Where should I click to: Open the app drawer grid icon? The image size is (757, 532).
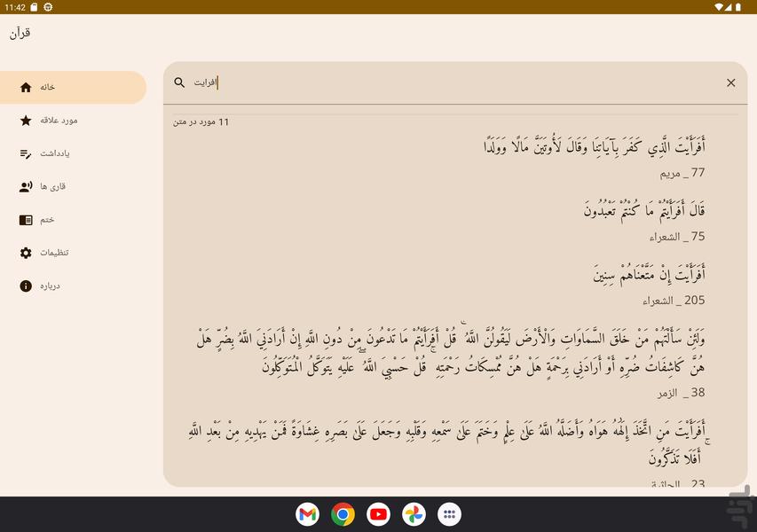tap(449, 514)
